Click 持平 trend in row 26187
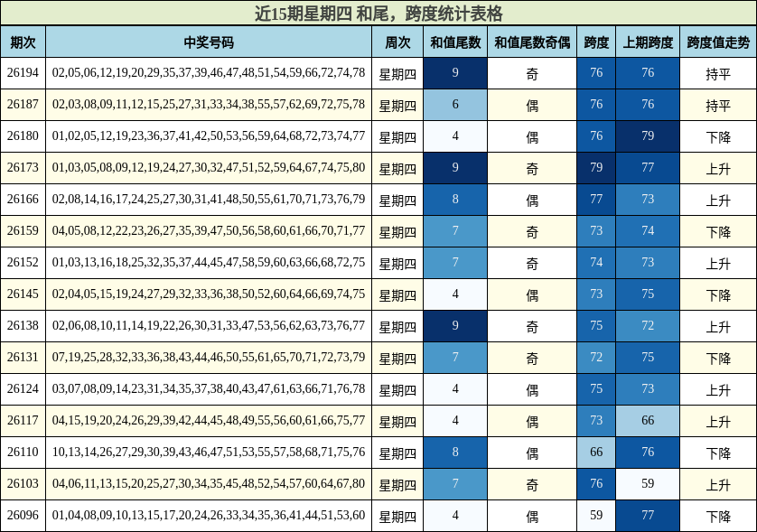 (x=718, y=105)
